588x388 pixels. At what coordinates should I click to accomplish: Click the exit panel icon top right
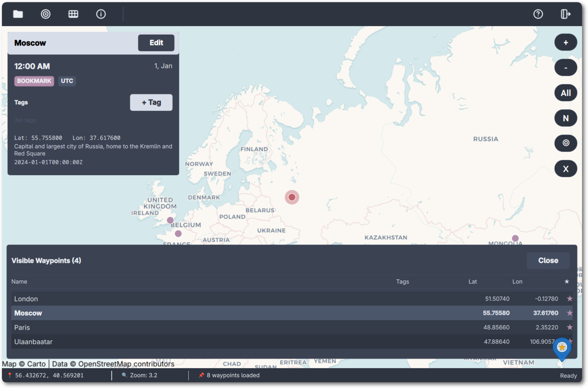[565, 14]
